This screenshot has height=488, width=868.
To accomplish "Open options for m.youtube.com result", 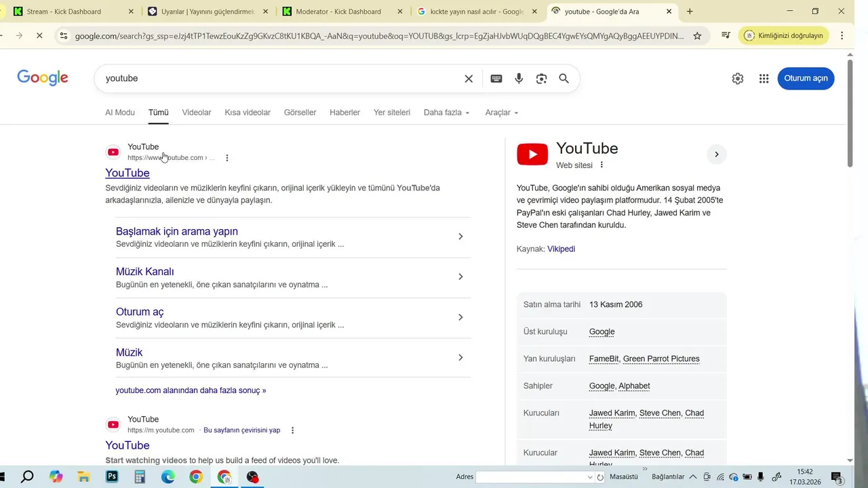I will point(293,430).
